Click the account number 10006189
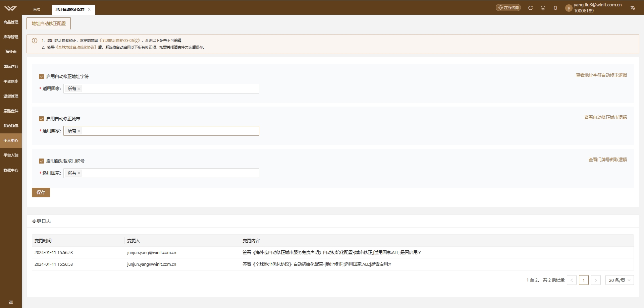644x308 pixels. pyautogui.click(x=584, y=11)
